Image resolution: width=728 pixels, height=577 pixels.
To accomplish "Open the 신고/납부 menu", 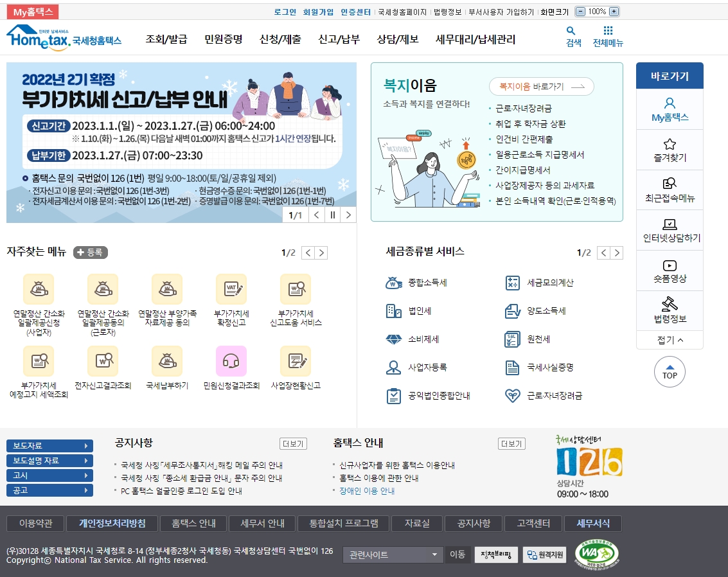I will coord(338,38).
